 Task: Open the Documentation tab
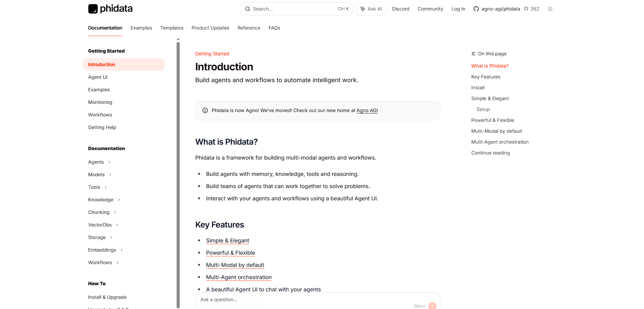pos(105,28)
